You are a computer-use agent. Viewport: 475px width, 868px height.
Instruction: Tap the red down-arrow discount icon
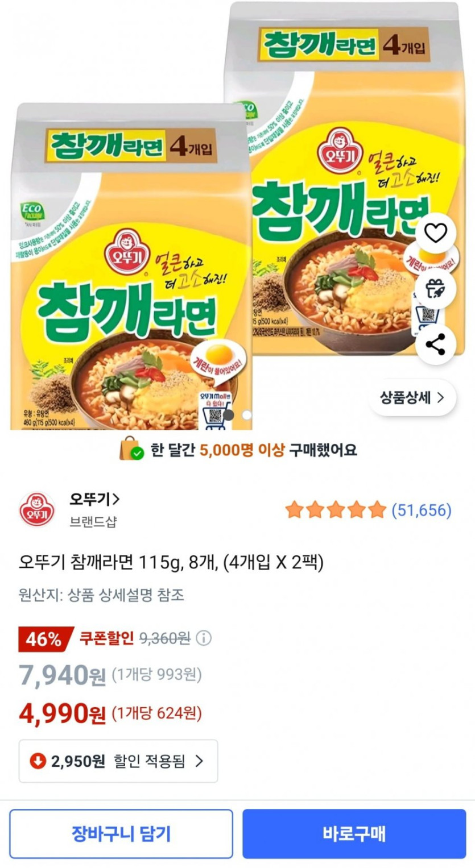click(38, 761)
